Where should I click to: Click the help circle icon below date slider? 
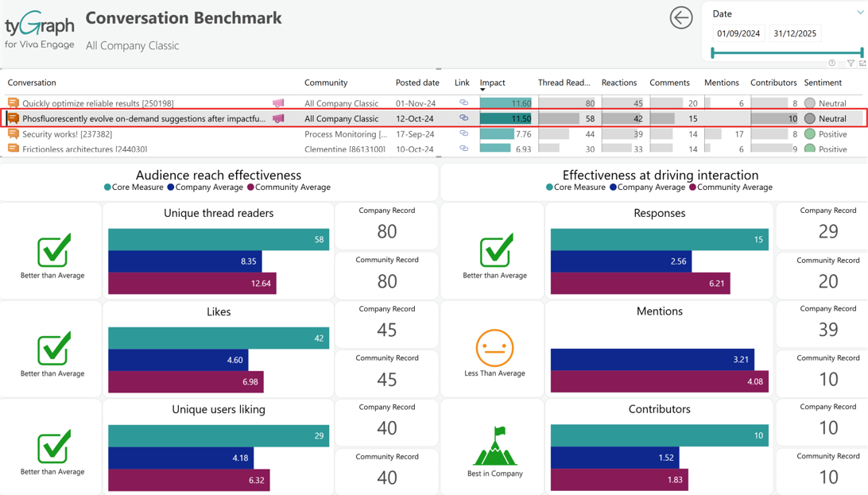click(831, 63)
